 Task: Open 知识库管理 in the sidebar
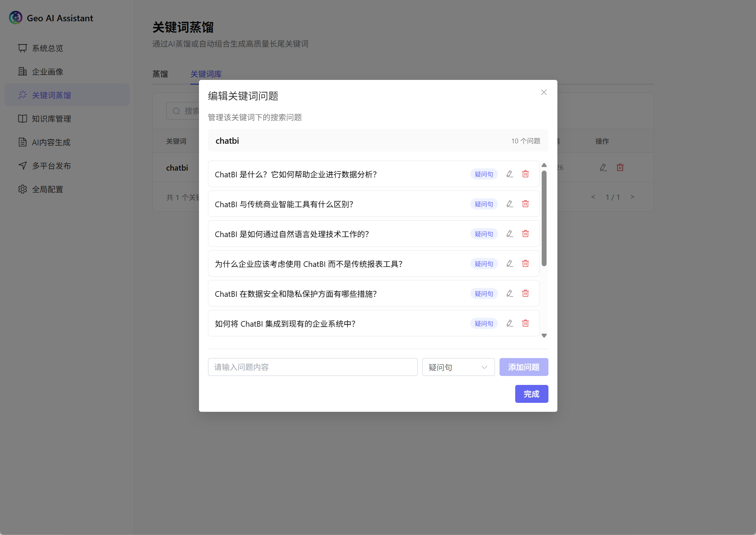pos(67,119)
